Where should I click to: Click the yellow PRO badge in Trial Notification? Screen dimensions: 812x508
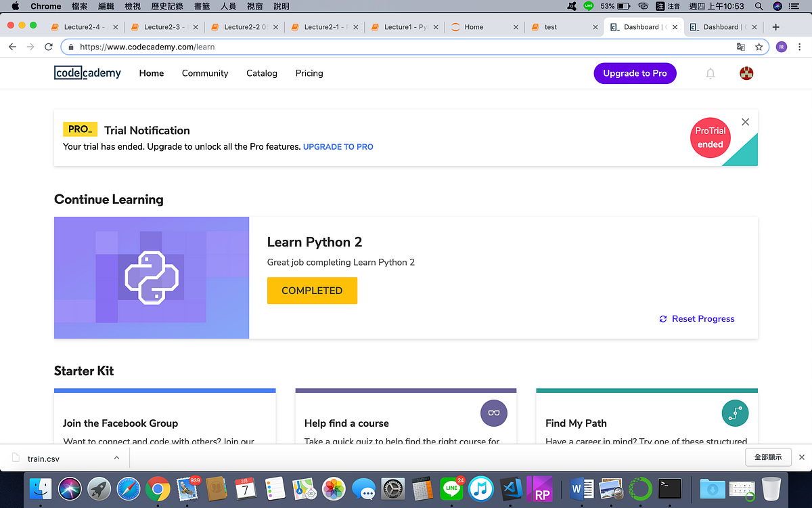[x=80, y=129]
